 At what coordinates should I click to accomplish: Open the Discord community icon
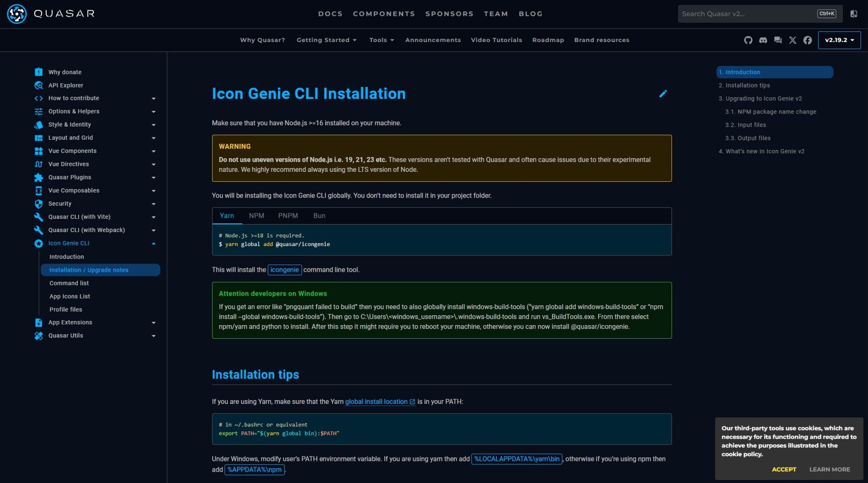point(763,40)
